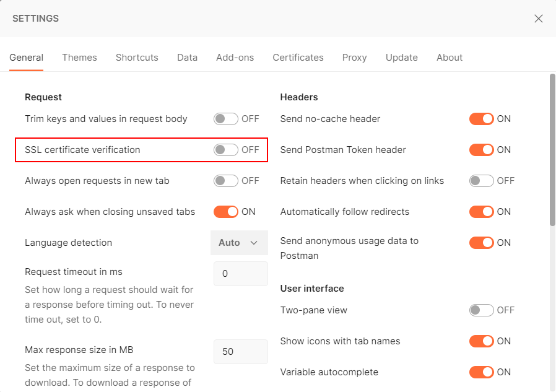556x392 pixels.
Task: Toggle Always open requests in new tab
Action: pyautogui.click(x=225, y=181)
